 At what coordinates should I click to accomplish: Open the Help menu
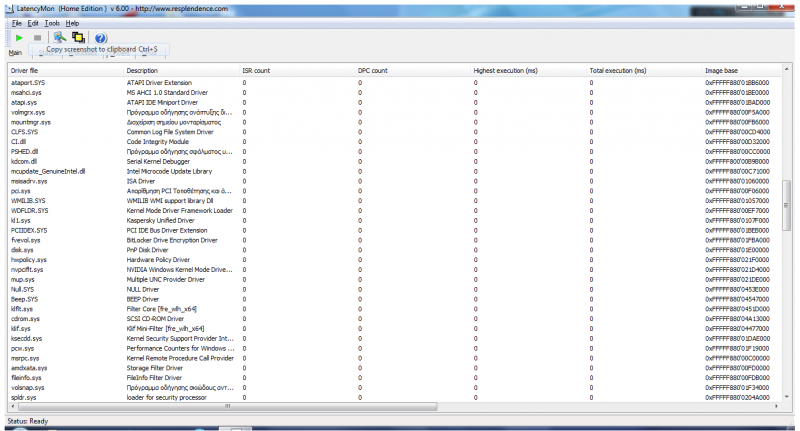[x=73, y=22]
